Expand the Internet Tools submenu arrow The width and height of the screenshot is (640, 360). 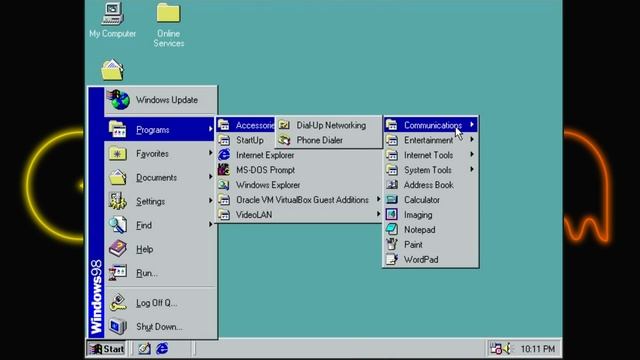(x=472, y=154)
